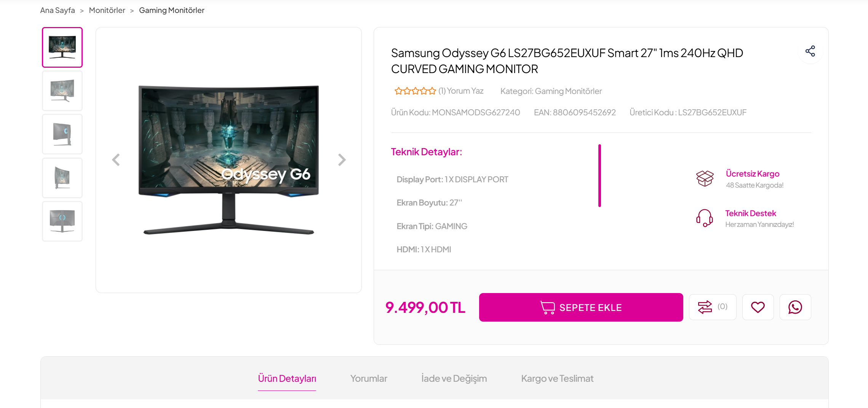This screenshot has width=868, height=408.
Task: Open WhatsApp contact icon button
Action: (795, 307)
